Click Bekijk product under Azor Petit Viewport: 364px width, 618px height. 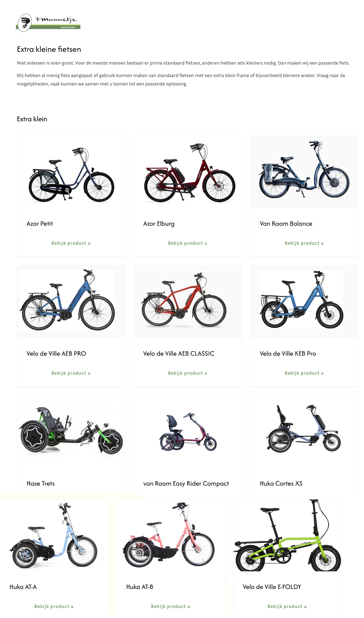71,243
